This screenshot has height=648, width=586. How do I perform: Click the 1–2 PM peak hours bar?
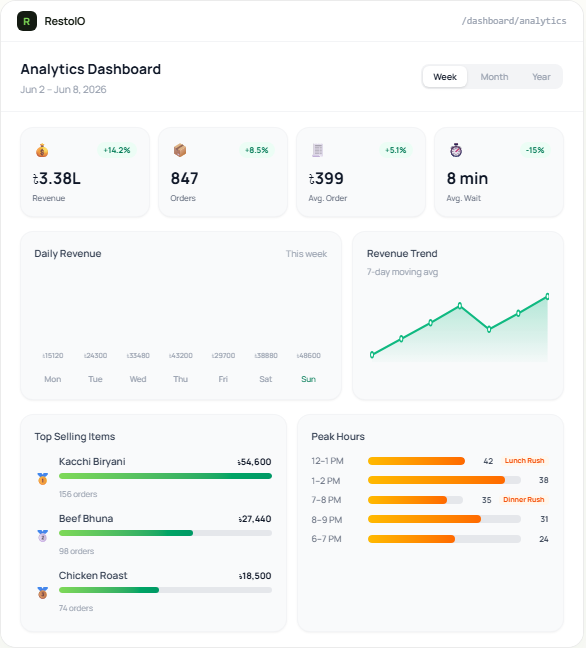pos(444,480)
